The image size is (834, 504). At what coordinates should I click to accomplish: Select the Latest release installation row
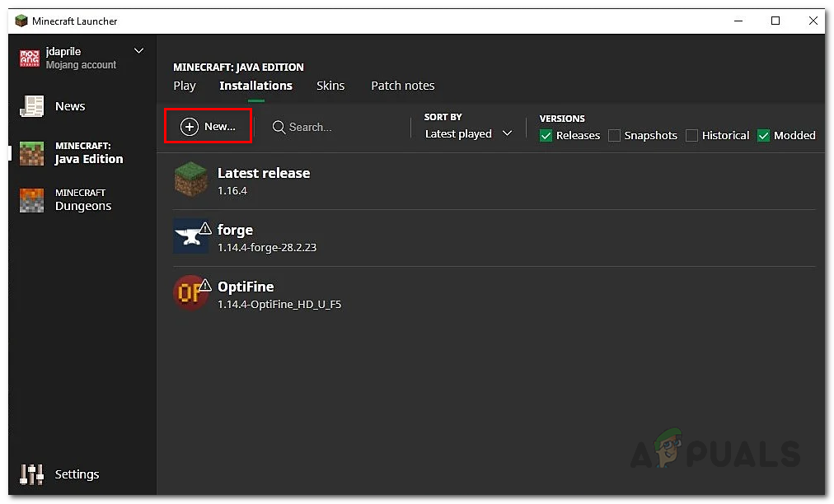click(x=494, y=181)
